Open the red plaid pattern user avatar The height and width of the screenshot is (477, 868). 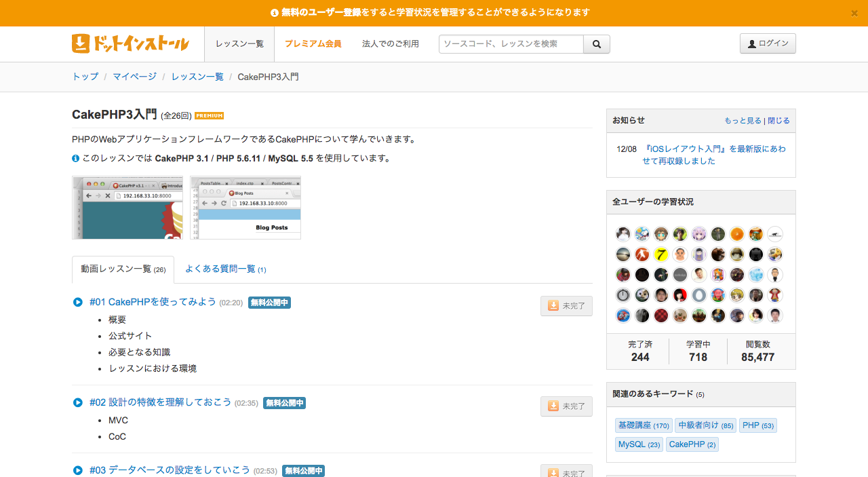point(661,316)
